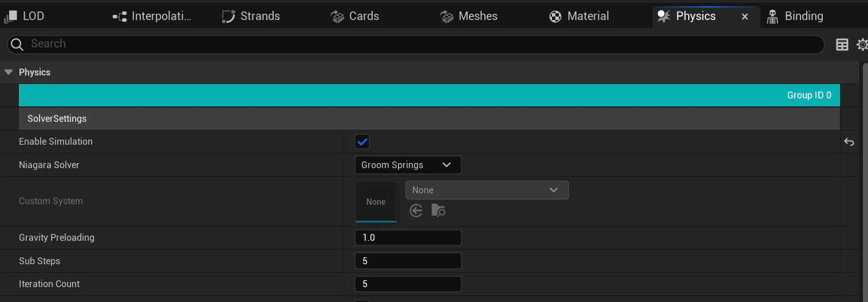Screen dimensions: 868x302
Task: Click the Binding skeleton icon
Action: 772,17
